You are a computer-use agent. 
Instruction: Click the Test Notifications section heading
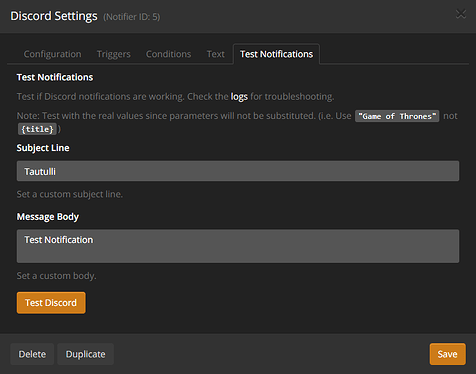pos(55,77)
